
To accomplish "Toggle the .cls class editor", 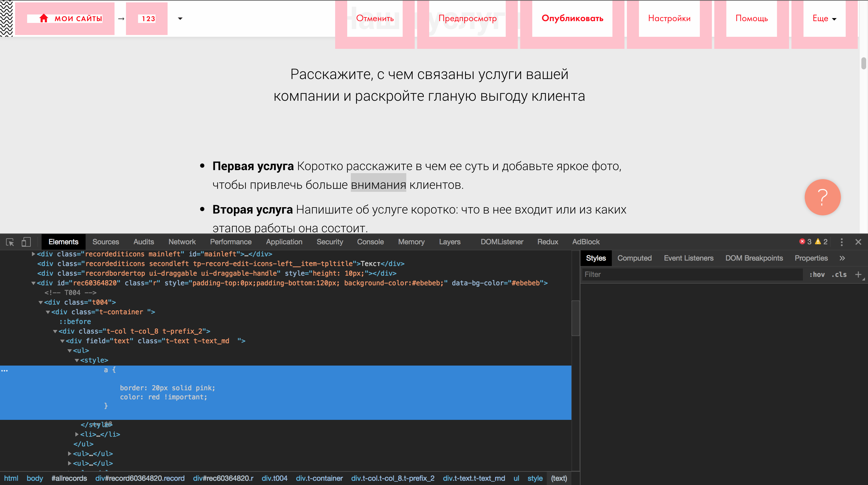I will click(x=839, y=274).
